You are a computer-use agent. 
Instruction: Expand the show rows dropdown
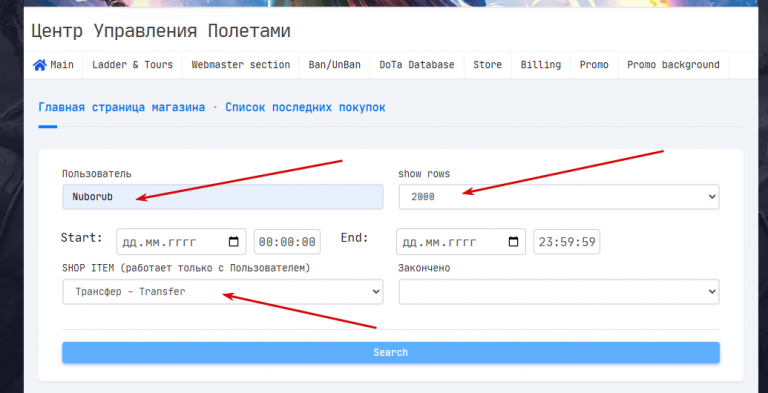point(559,197)
